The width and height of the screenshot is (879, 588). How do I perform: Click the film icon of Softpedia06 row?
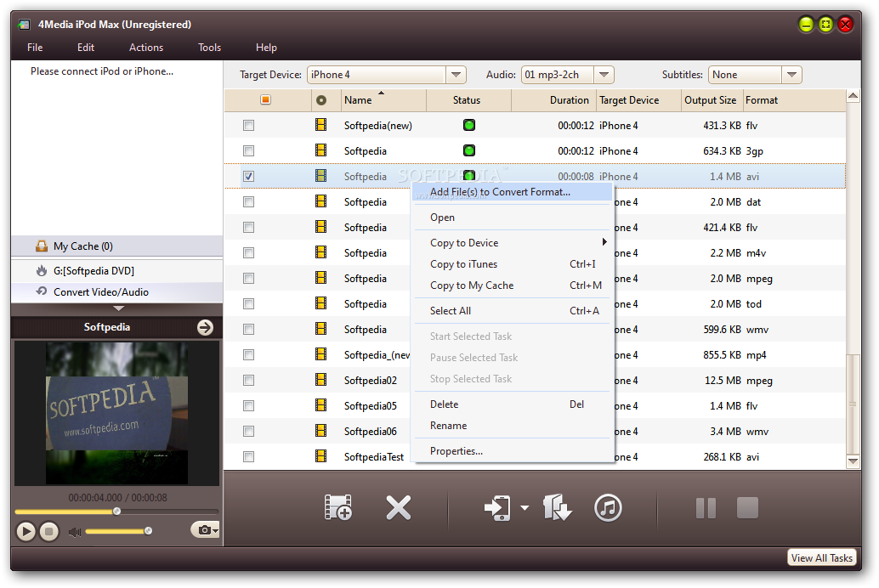320,431
